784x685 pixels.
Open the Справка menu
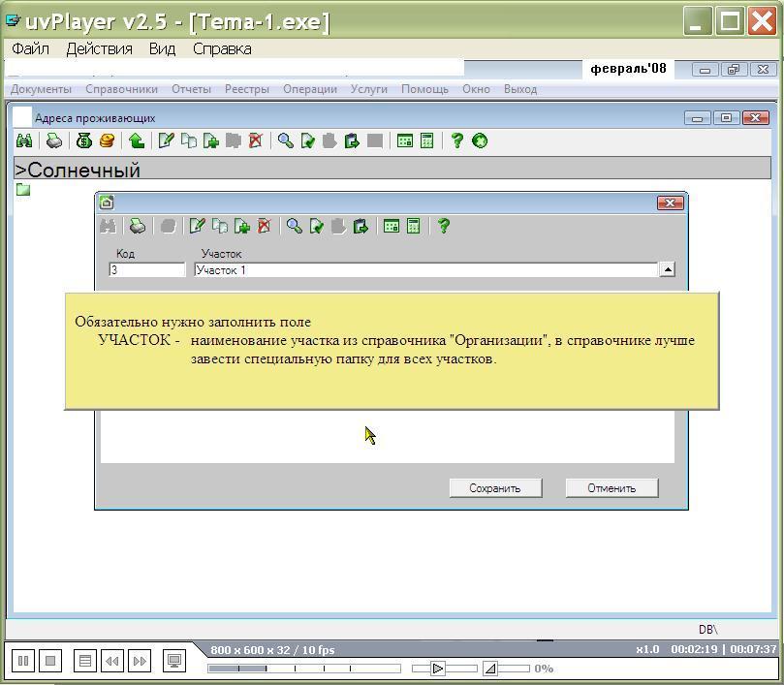[222, 49]
